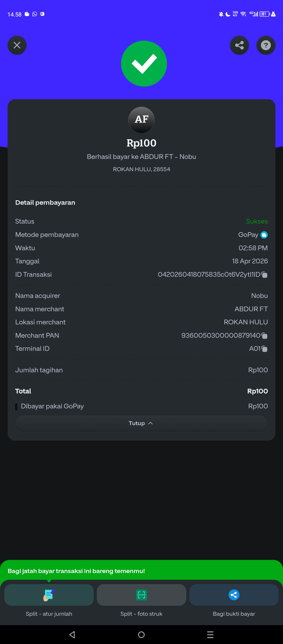283x644 pixels.
Task: Open Split - atur jumlah option
Action: click(49, 595)
